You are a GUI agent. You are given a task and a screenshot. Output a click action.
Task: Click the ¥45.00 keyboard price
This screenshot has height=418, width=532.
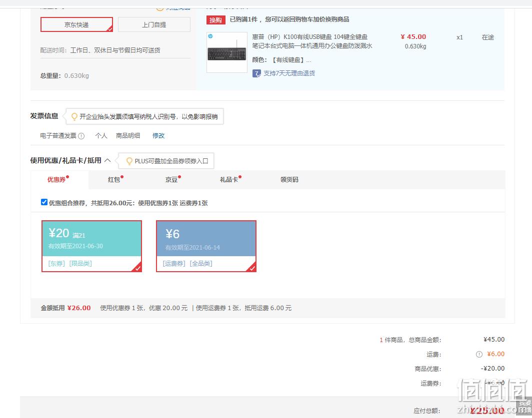[x=413, y=36]
